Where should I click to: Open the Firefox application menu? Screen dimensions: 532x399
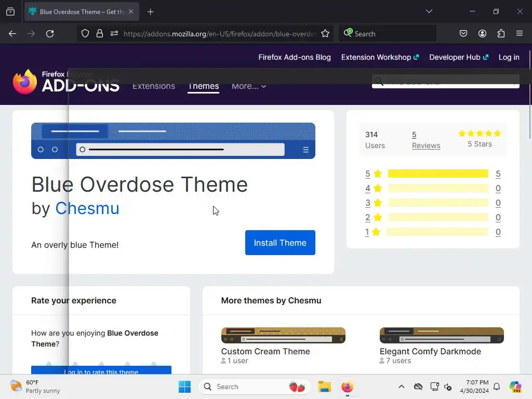(x=520, y=34)
